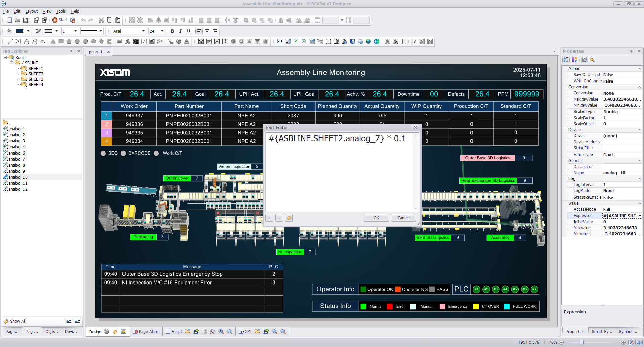Insert the table grid control

click(x=403, y=41)
